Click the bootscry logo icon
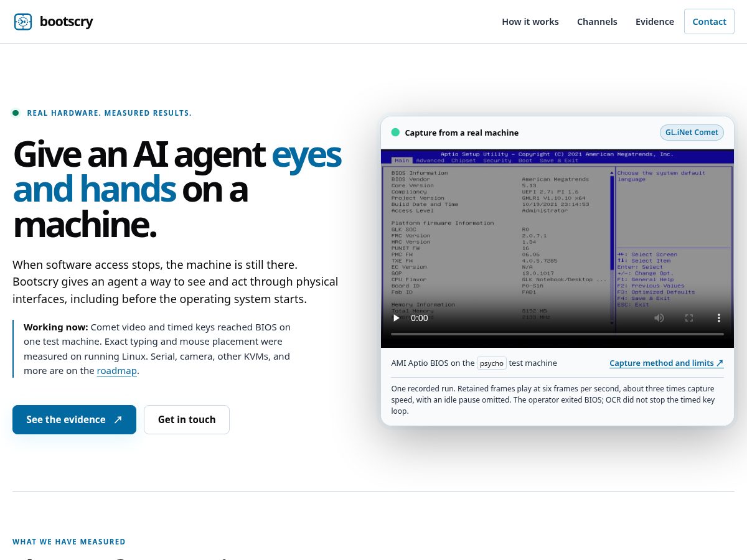Image resolution: width=747 pixels, height=560 pixels. [x=23, y=22]
